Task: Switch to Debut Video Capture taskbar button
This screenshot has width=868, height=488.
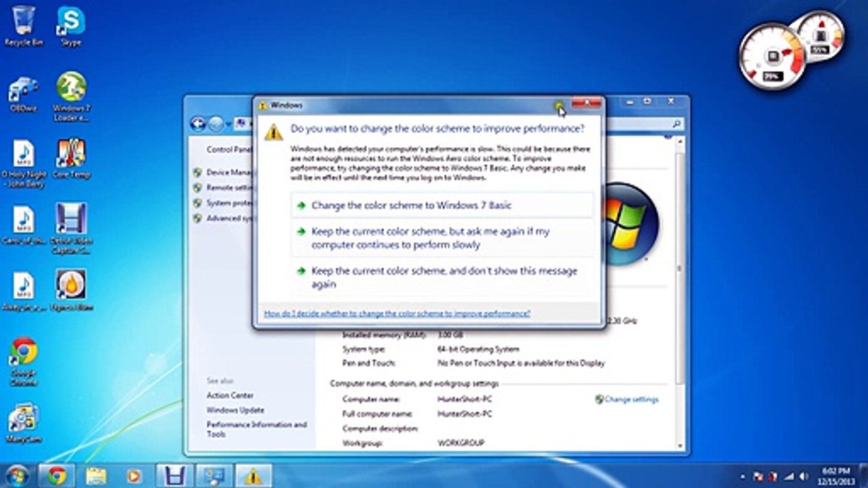Action: [x=175, y=476]
